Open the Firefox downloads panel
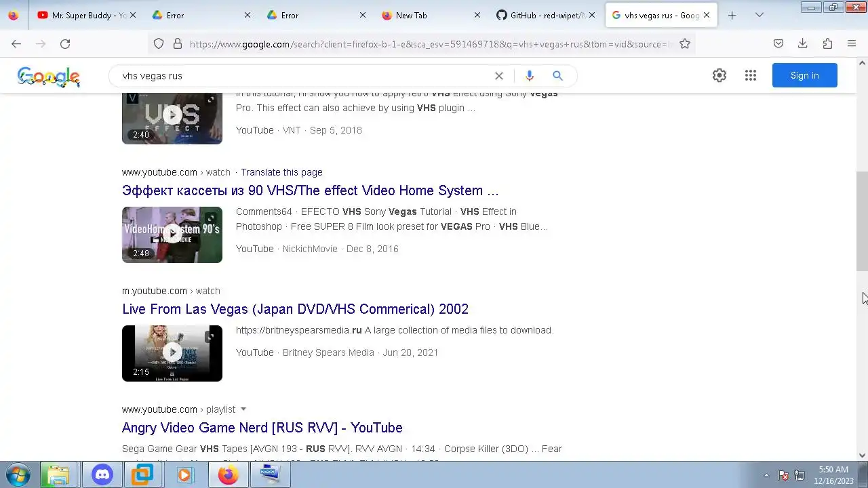The height and width of the screenshot is (488, 868). coord(803,43)
